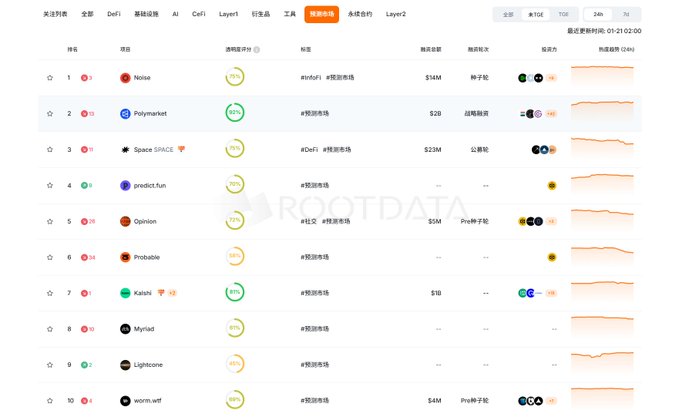This screenshot has height=417, width=679.
Task: Toggle the star for predict.fun
Action: [x=50, y=185]
